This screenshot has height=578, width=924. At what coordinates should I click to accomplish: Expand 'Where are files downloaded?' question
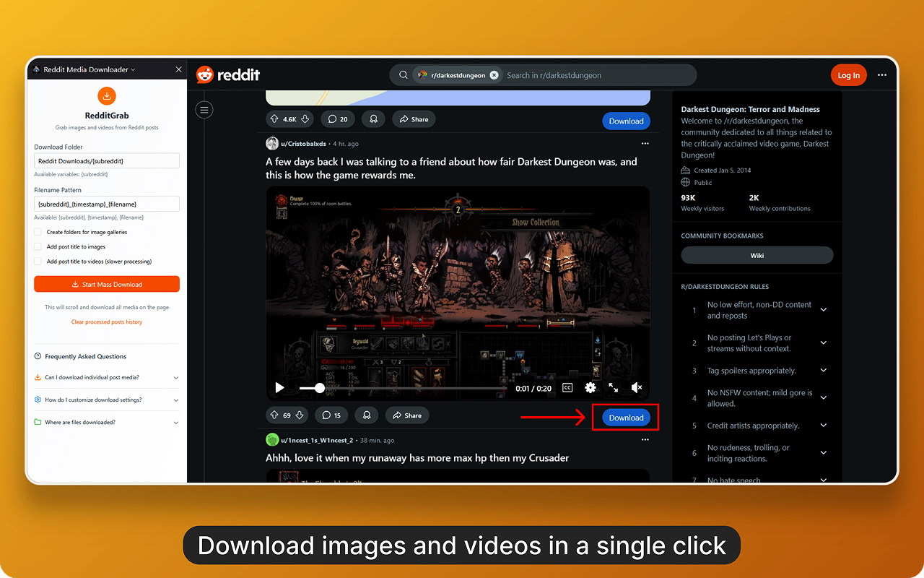point(107,422)
